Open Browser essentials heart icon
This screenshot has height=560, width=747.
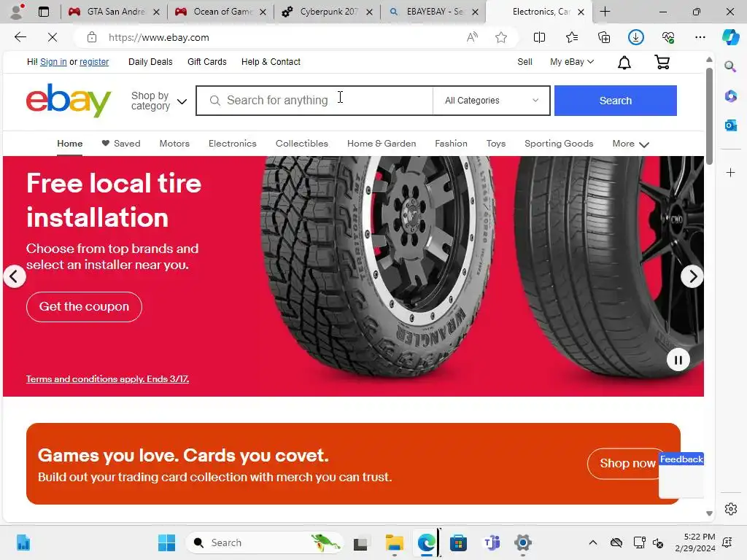coord(668,37)
